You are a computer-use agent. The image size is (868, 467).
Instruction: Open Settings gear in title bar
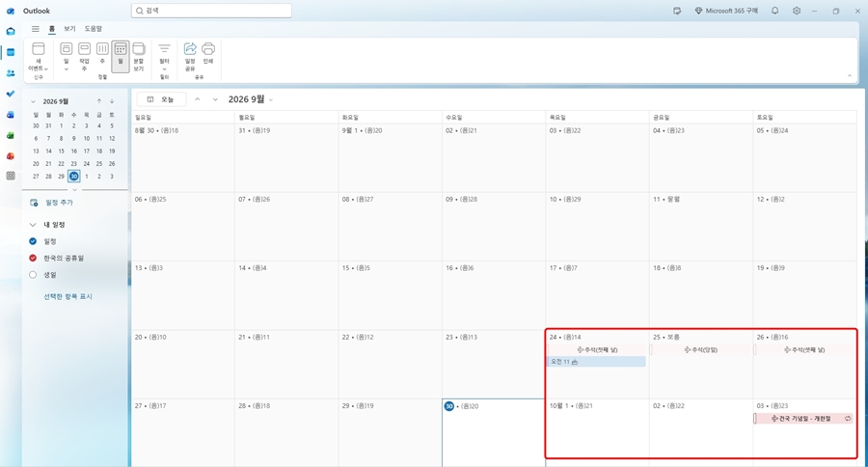pos(797,11)
